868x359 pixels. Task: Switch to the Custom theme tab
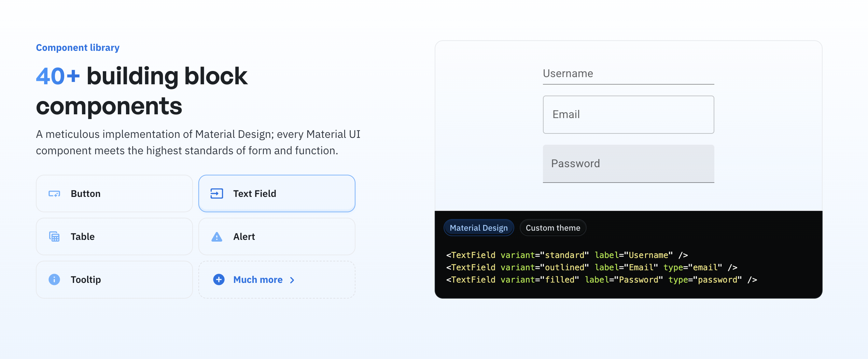[x=553, y=228]
